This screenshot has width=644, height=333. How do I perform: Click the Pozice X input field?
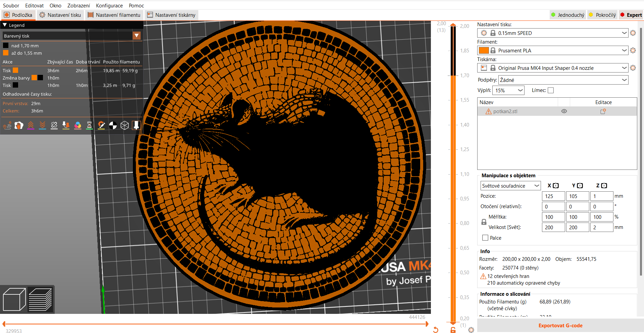[x=553, y=196]
